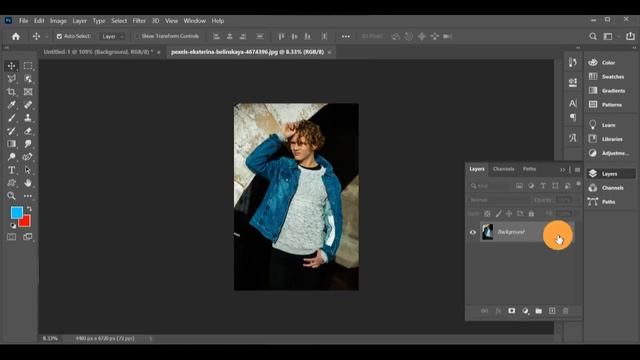The height and width of the screenshot is (360, 640).
Task: Select the Healing Brush tool
Action: pyautogui.click(x=28, y=105)
